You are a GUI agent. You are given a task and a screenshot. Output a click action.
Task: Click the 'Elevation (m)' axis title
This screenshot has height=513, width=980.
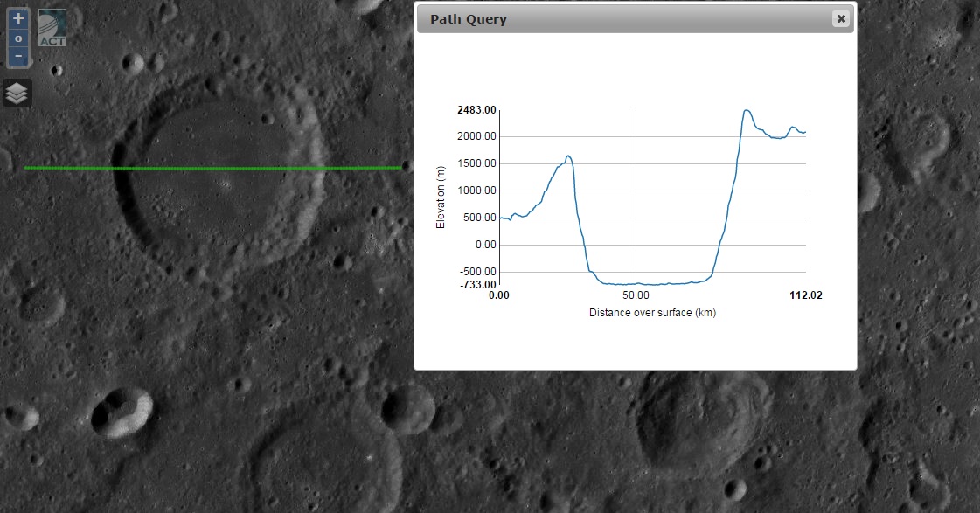pyautogui.click(x=441, y=198)
